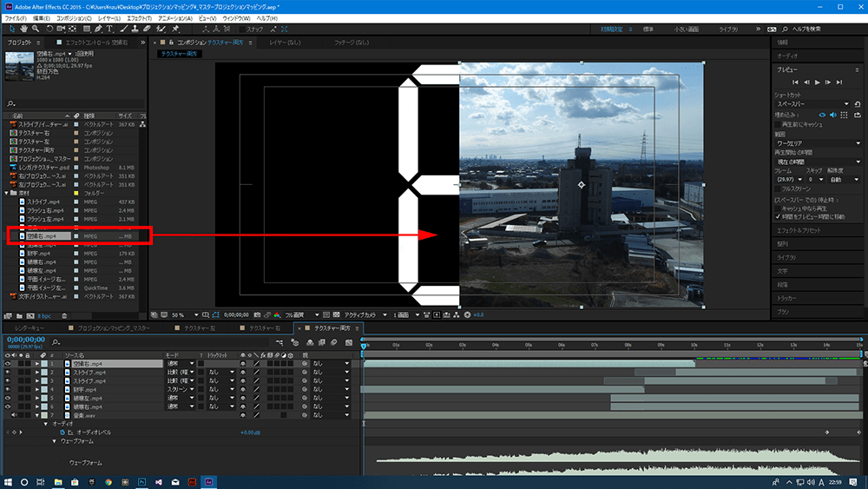
Task: Enable the フルスクリーン checkbox
Action: [x=777, y=188]
